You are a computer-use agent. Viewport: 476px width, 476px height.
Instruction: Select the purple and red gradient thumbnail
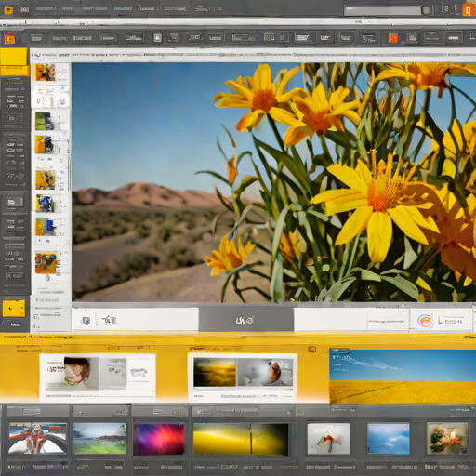[x=159, y=439]
